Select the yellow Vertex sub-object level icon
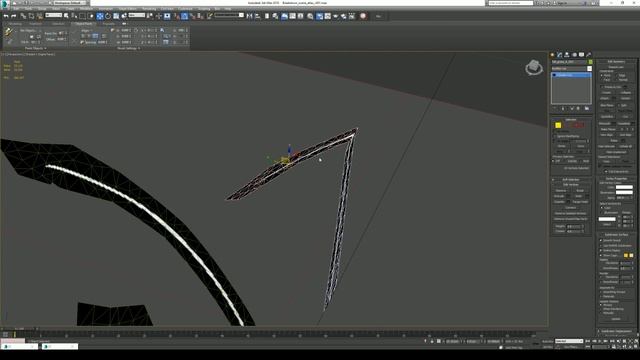 [558, 125]
